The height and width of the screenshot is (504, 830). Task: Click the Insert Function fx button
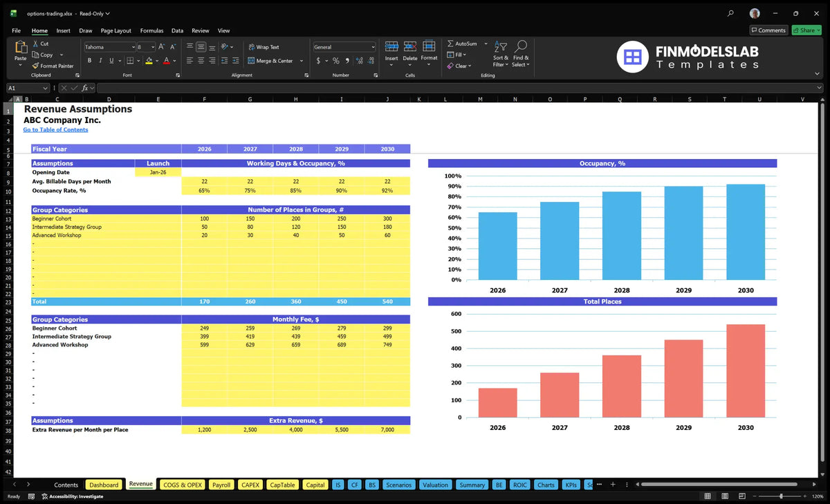pos(84,88)
